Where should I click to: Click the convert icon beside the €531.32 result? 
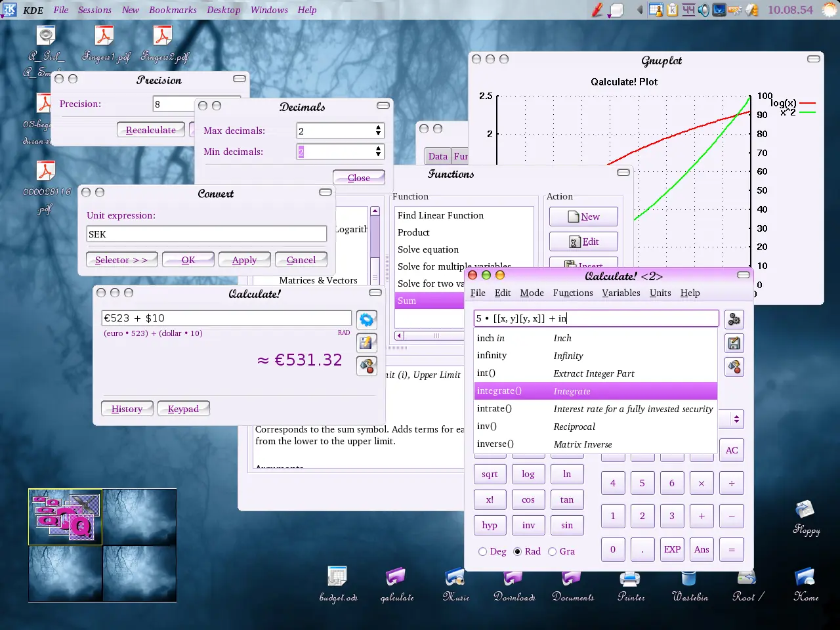(367, 366)
